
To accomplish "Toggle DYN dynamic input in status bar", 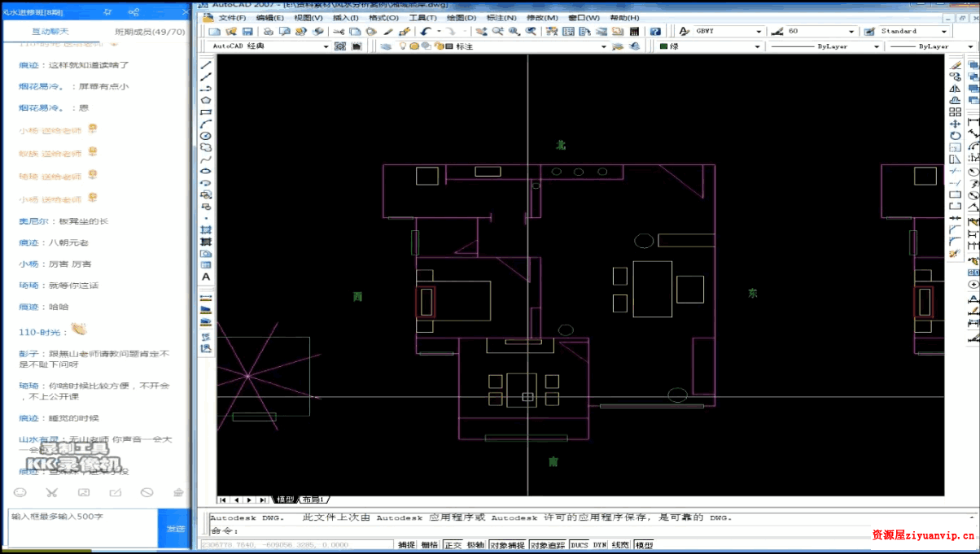I will pos(600,545).
